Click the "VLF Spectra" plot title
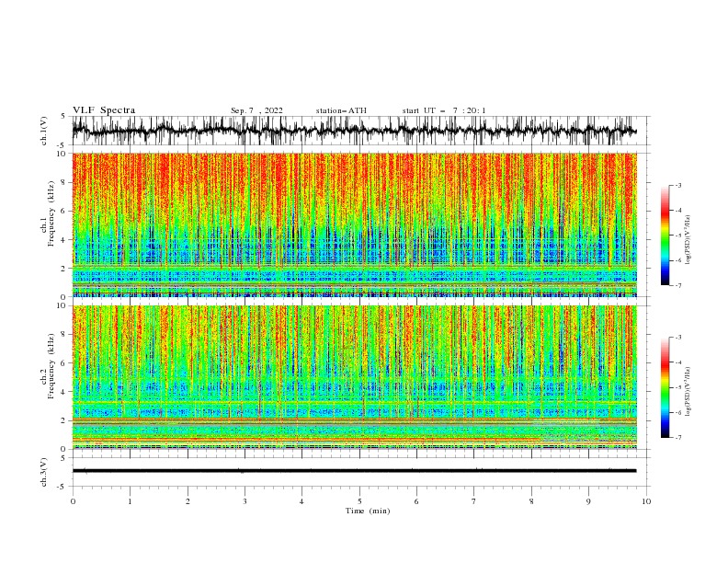 point(104,110)
